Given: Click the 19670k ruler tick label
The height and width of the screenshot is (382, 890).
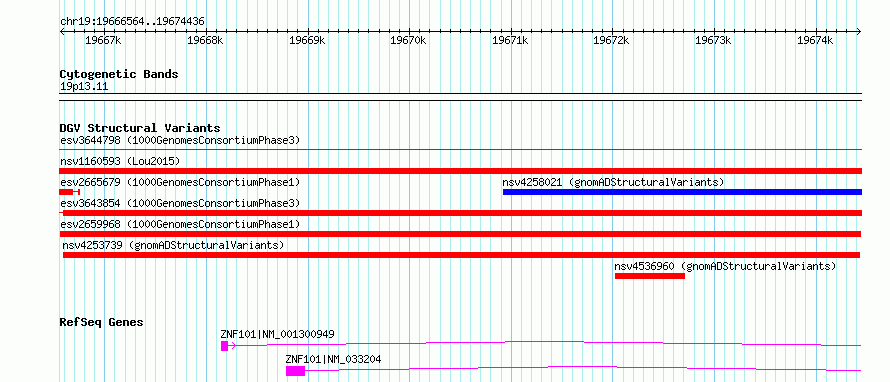Looking at the screenshot, I should click(x=408, y=40).
